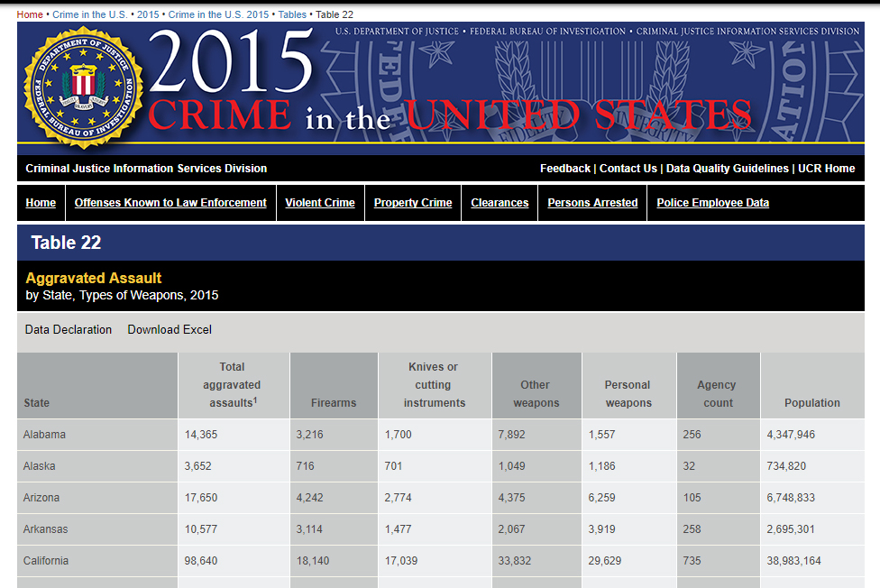The image size is (880, 588).
Task: Click Arizona's agency count 105
Action: click(x=692, y=498)
